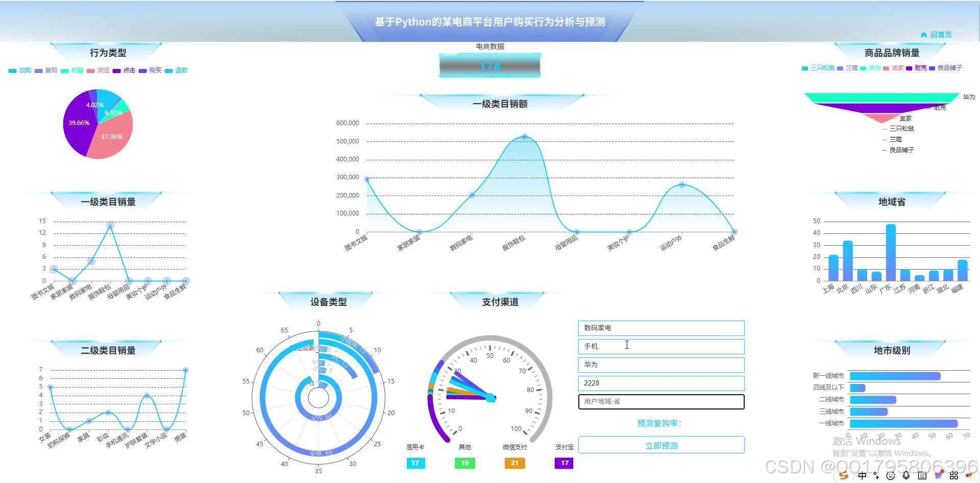Toggle the 宜家 brand legend

894,68
